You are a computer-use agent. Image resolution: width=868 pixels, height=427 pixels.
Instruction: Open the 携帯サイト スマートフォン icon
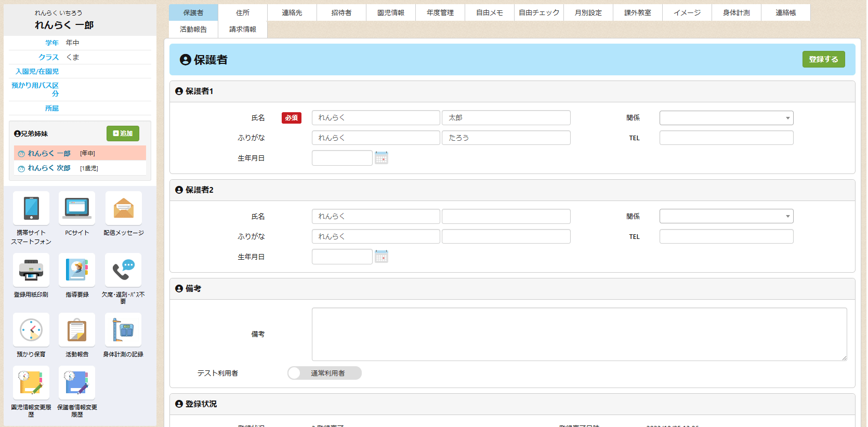[31, 209]
